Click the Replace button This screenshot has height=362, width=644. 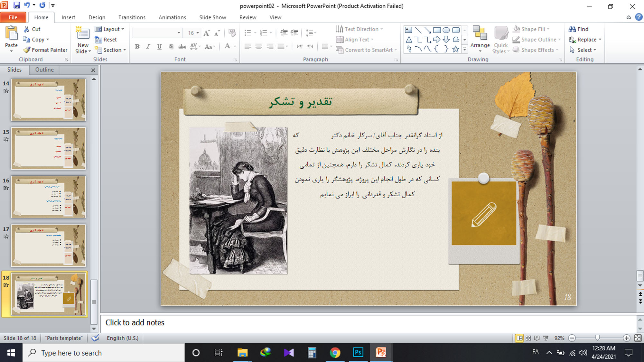coord(584,40)
